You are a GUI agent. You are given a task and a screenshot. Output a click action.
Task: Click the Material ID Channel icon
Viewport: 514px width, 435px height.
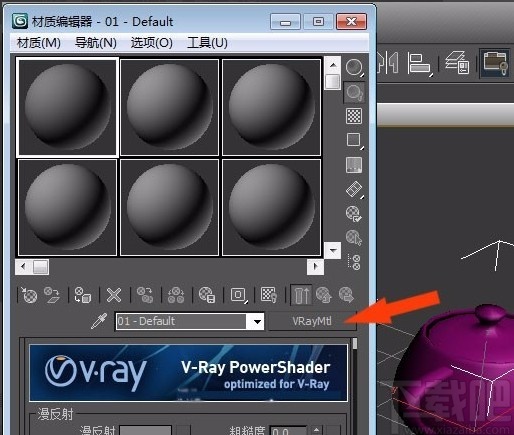(x=239, y=295)
